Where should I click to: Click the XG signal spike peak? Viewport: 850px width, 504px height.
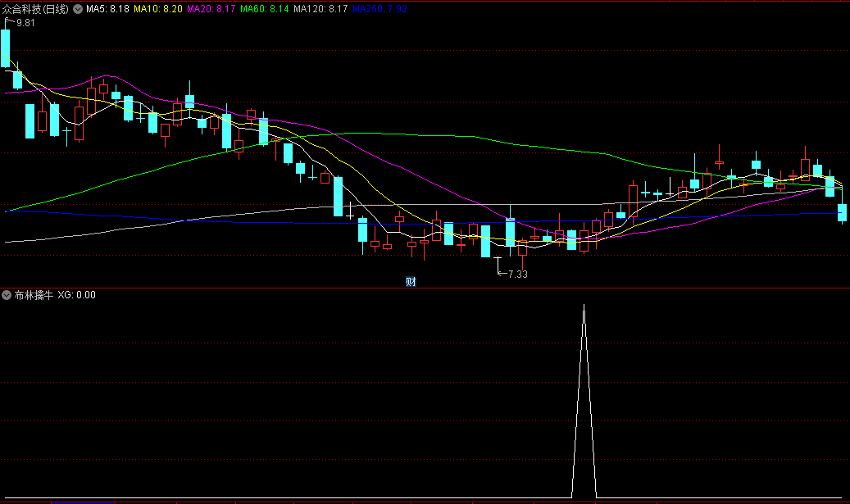[584, 306]
